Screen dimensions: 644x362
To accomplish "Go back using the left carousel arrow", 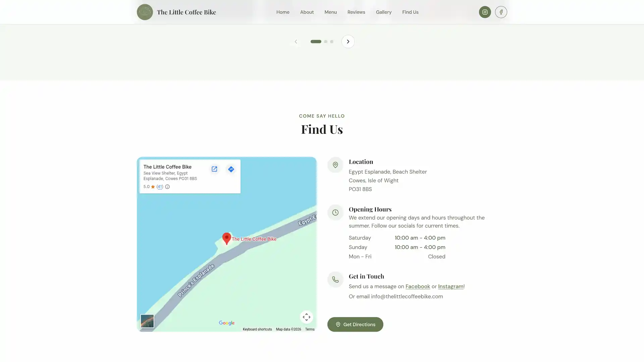I will pos(296,41).
